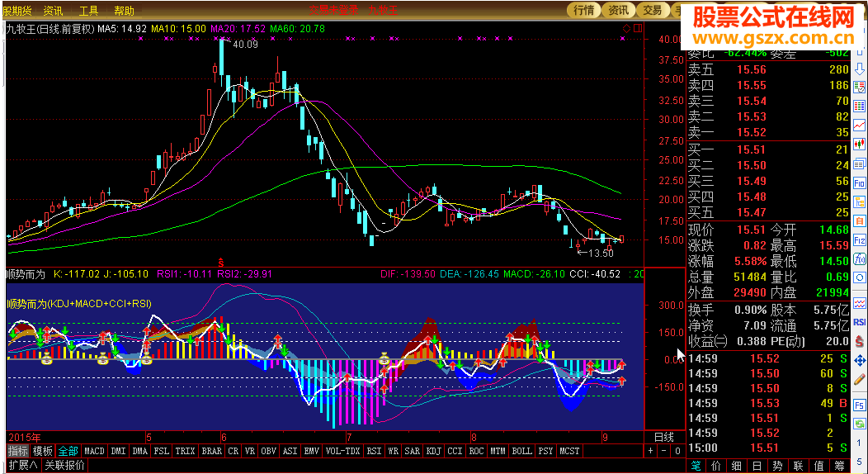
Task: Select the blue four-arrow move icon
Action: point(860,360)
